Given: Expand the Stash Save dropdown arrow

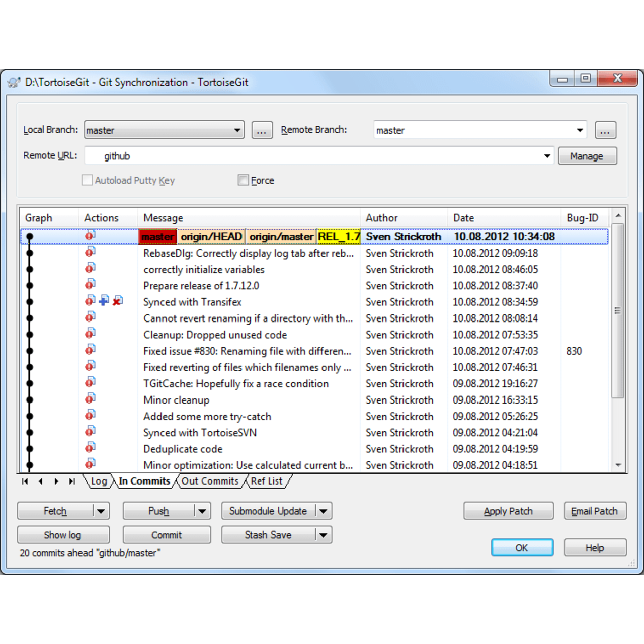Looking at the screenshot, I should tap(323, 535).
